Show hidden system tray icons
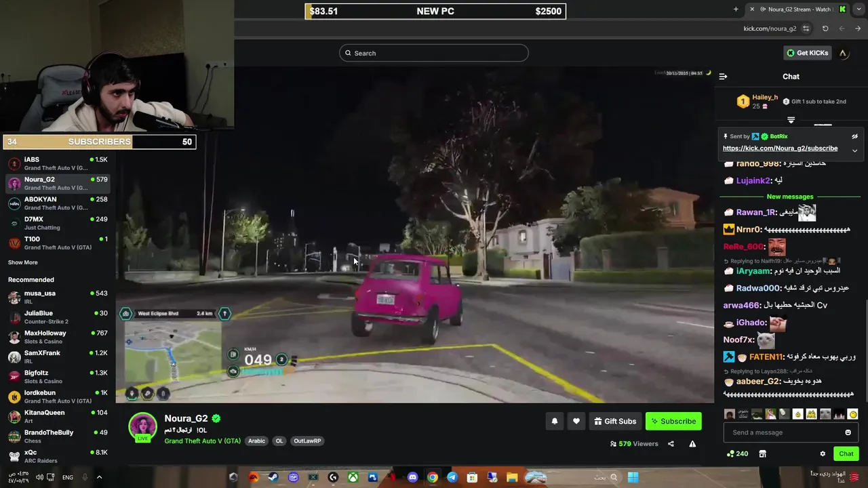 coord(99,477)
